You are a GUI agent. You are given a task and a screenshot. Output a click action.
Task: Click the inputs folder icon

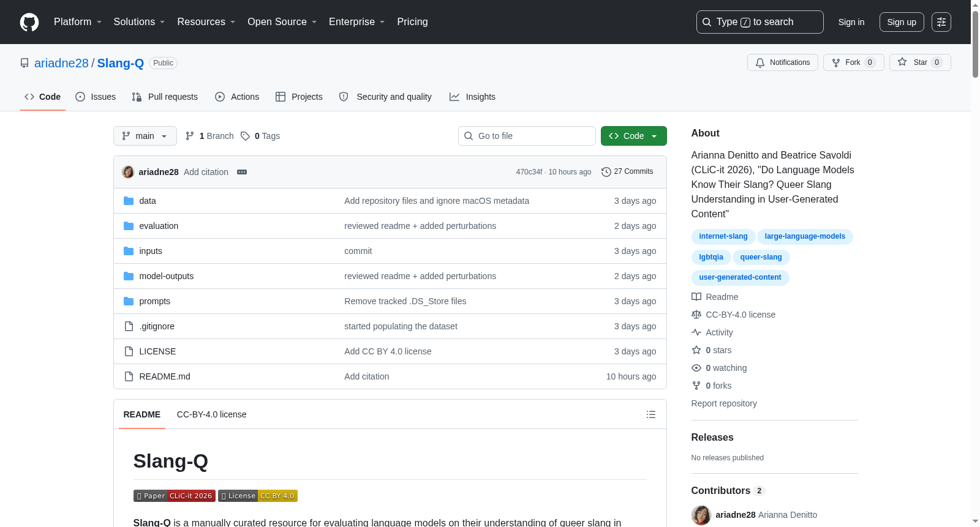(x=129, y=251)
